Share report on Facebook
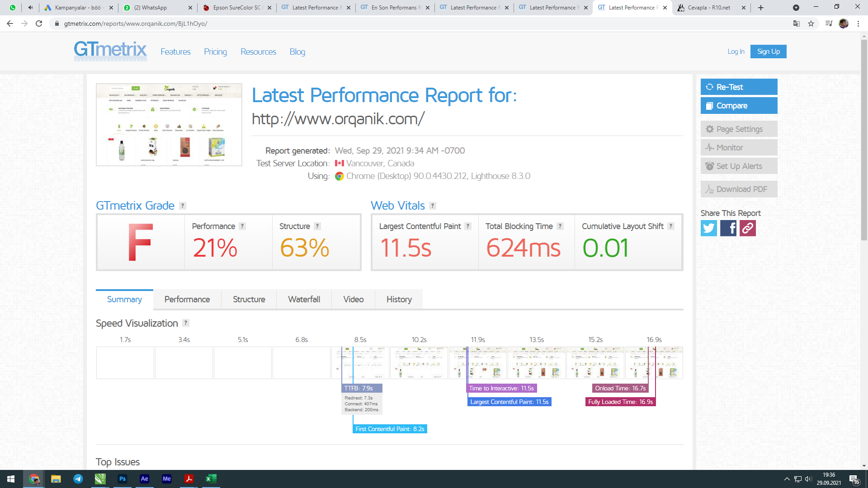This screenshot has width=868, height=488. click(728, 228)
